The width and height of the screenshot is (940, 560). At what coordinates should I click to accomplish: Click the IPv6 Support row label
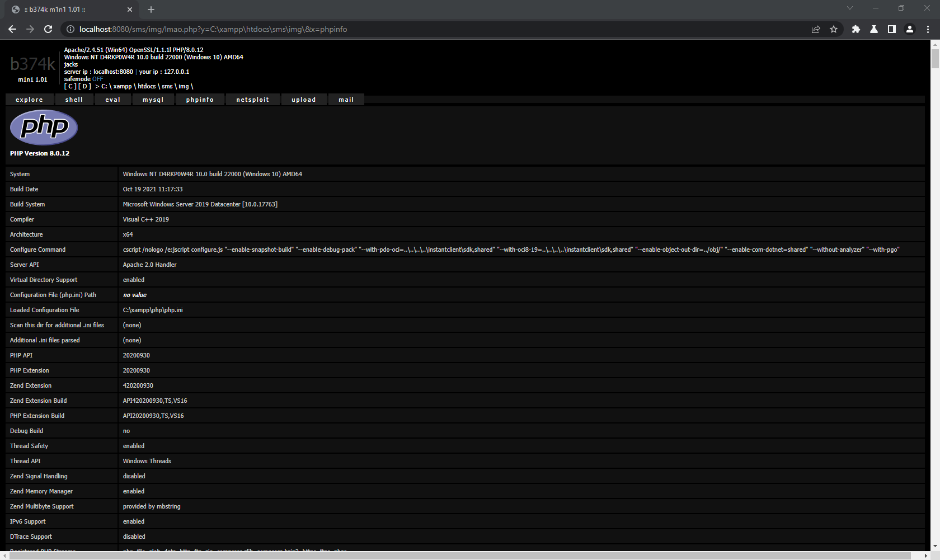(28, 521)
